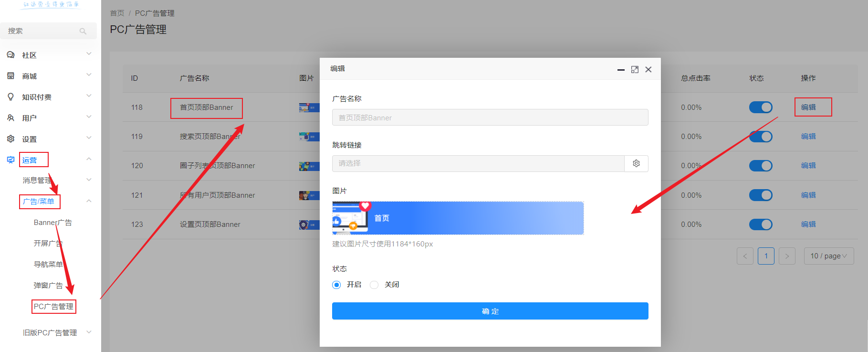The height and width of the screenshot is (352, 868).
Task: Click the sidebar 搜索 input field
Action: 48,31
